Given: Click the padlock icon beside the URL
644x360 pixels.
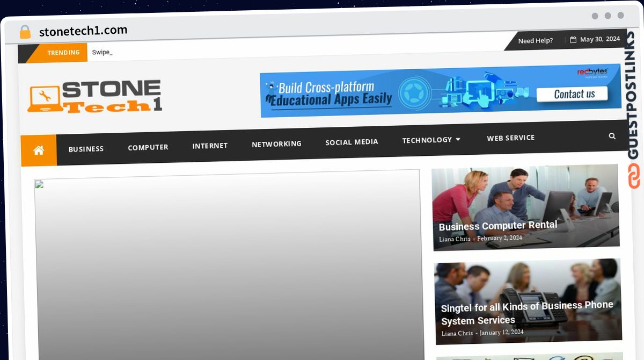Looking at the screenshot, I should (x=25, y=32).
